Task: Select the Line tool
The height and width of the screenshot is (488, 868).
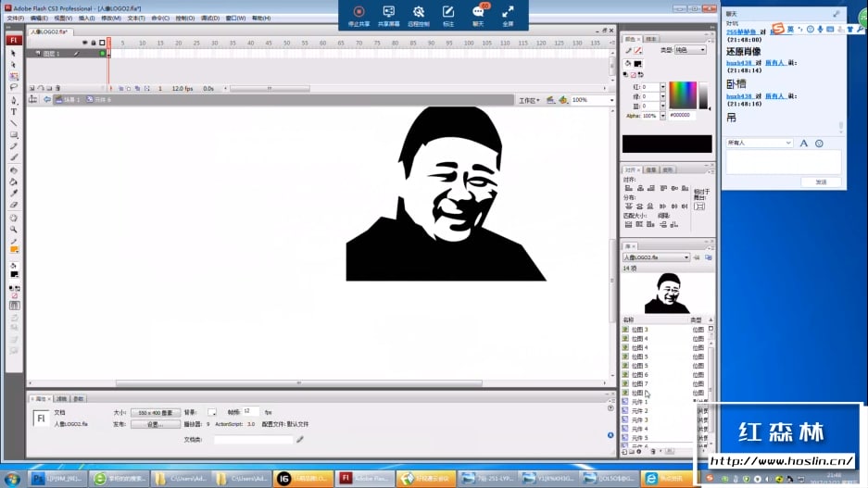Action: [14, 123]
